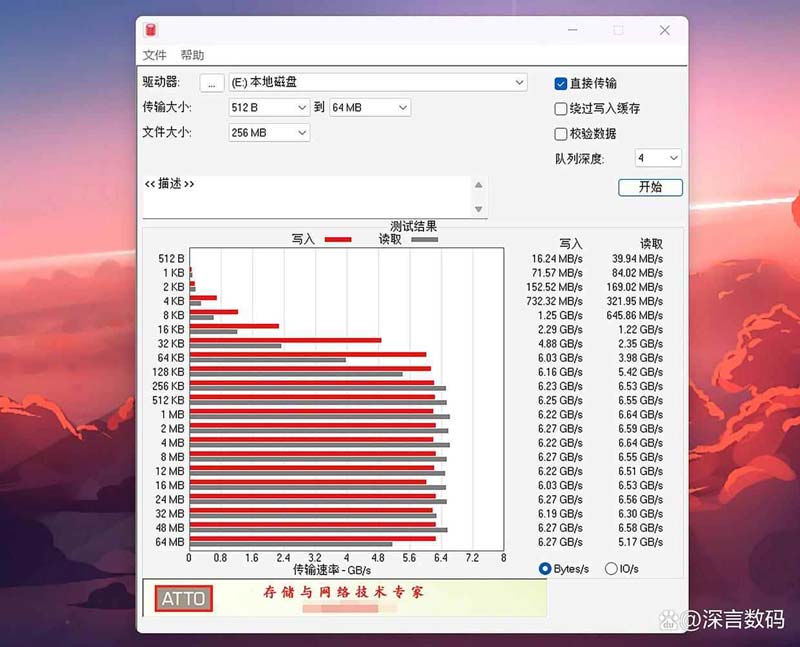Click the gray 读取 legend swatch
The width and height of the screenshot is (800, 647).
(424, 239)
